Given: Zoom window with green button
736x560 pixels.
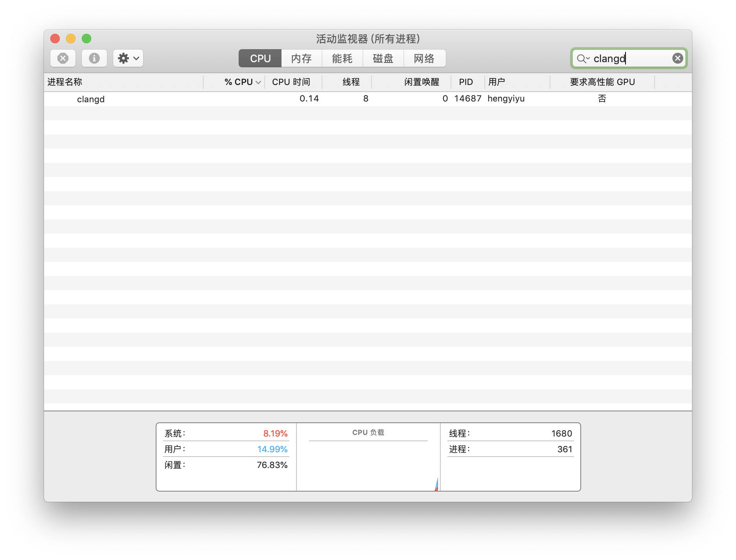Looking at the screenshot, I should tap(86, 39).
